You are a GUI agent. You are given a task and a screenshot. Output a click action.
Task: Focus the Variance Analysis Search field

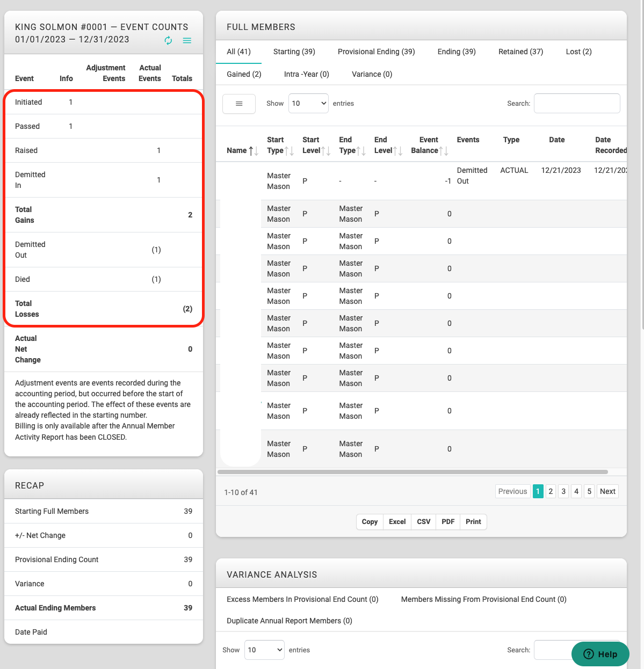pyautogui.click(x=577, y=650)
